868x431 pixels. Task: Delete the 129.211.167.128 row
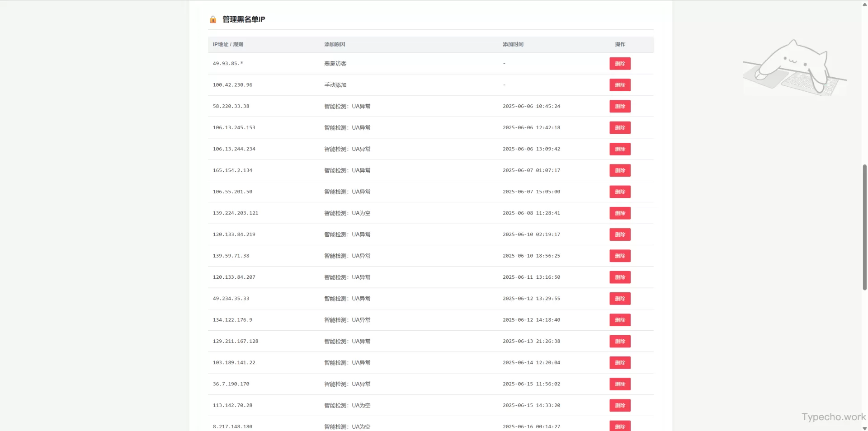click(619, 342)
